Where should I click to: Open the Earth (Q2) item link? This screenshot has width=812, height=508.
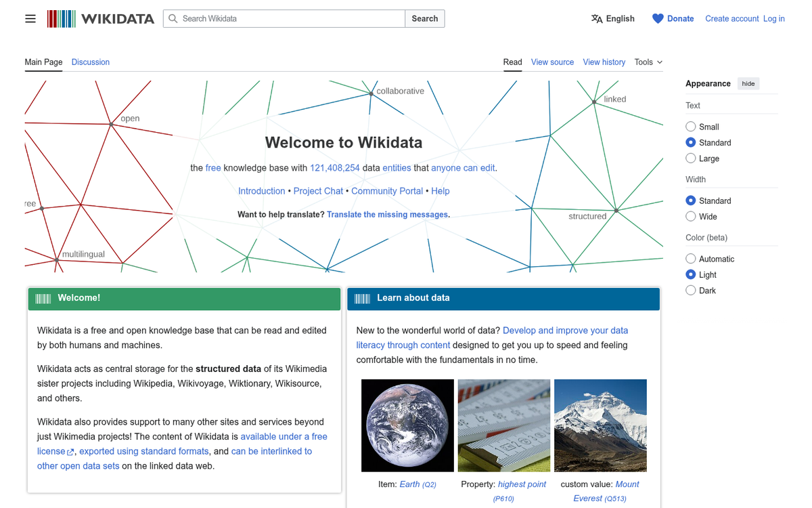418,484
